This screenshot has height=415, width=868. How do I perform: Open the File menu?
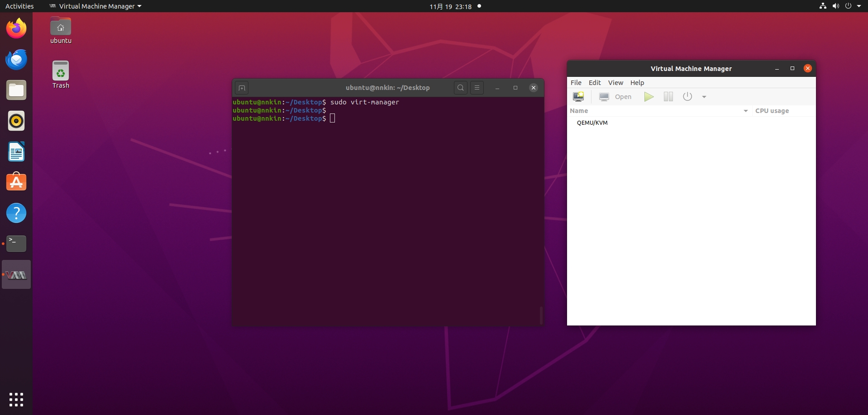(576, 83)
